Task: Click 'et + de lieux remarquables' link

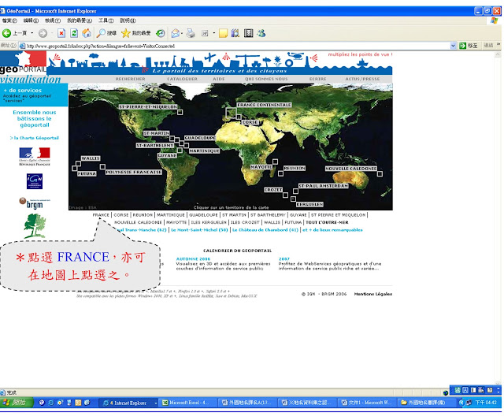Action: point(332,230)
